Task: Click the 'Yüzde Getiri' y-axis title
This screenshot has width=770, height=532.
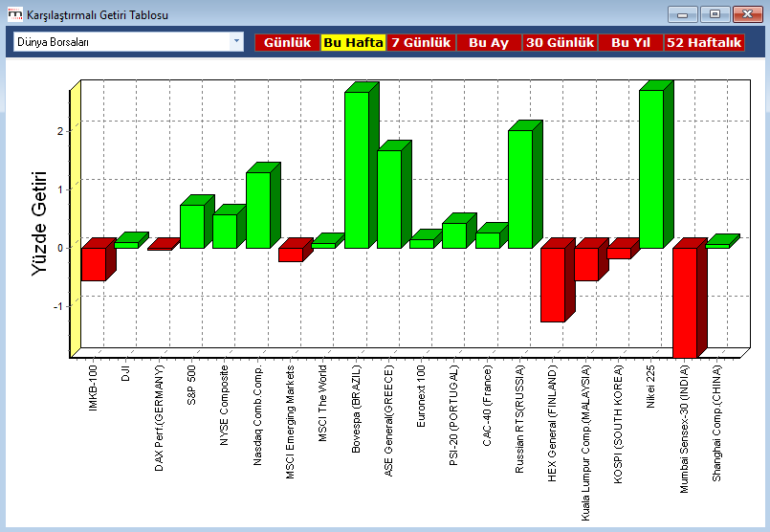Action: (x=39, y=224)
